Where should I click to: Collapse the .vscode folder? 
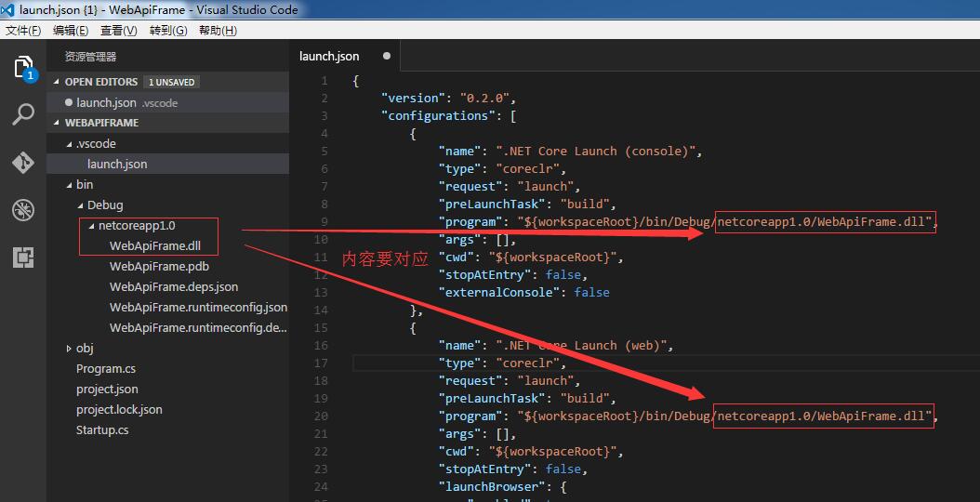coord(70,144)
